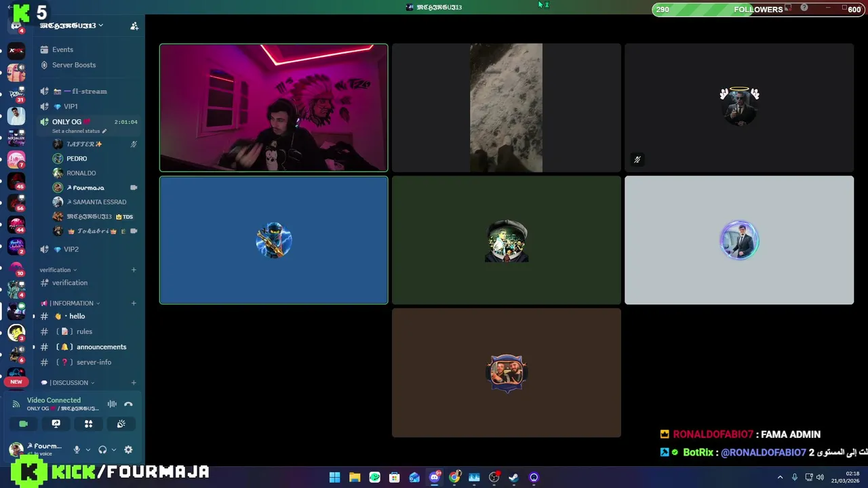This screenshot has height=488, width=868.
Task: Select the SOCIALIZE server icon
Action: point(16,137)
